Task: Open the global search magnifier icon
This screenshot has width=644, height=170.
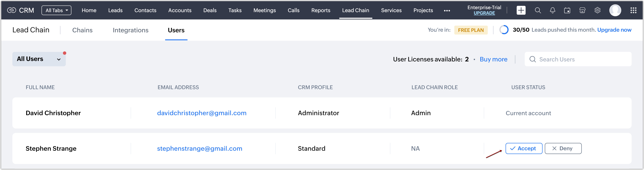Action: pos(538,10)
